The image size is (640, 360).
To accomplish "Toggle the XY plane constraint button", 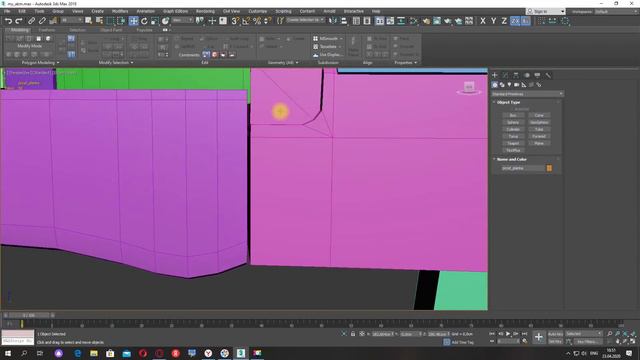I will [515, 21].
